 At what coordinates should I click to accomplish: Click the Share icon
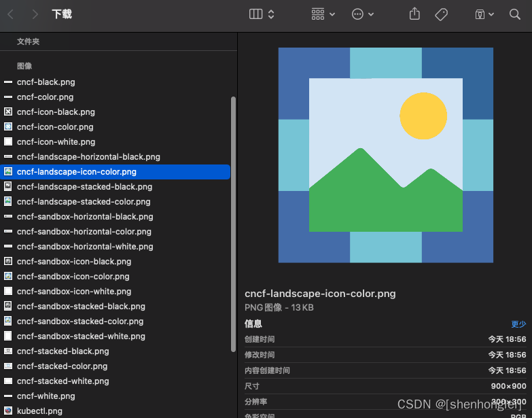(x=414, y=14)
